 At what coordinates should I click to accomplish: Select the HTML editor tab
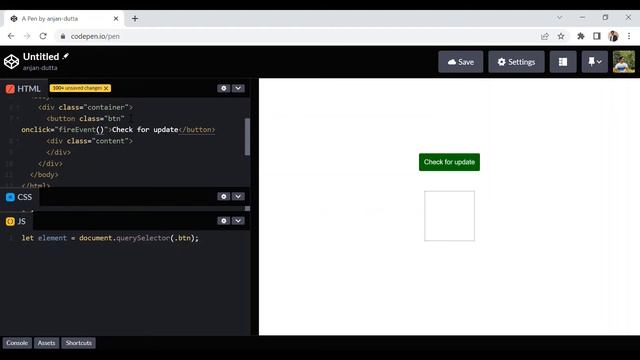(23, 89)
